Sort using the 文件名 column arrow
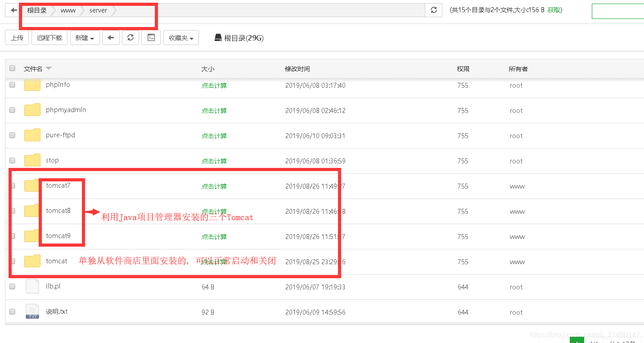The image size is (644, 343). tap(49, 68)
